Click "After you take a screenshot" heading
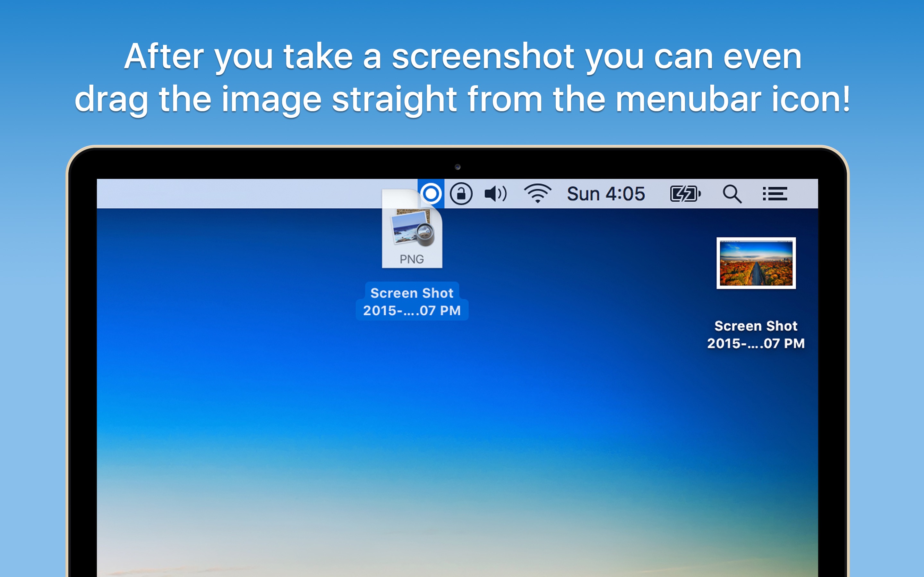This screenshot has height=577, width=924. click(462, 56)
